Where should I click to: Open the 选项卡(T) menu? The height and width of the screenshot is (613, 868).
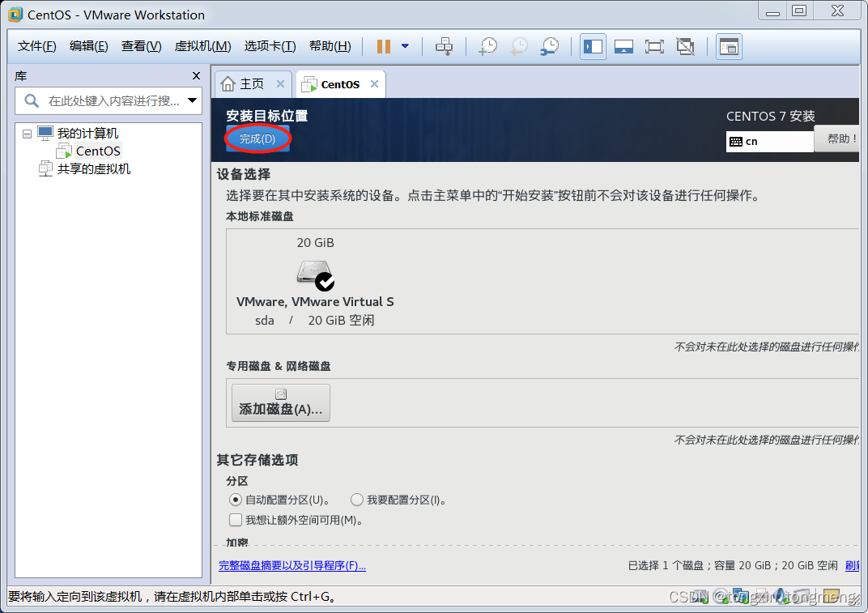[270, 46]
